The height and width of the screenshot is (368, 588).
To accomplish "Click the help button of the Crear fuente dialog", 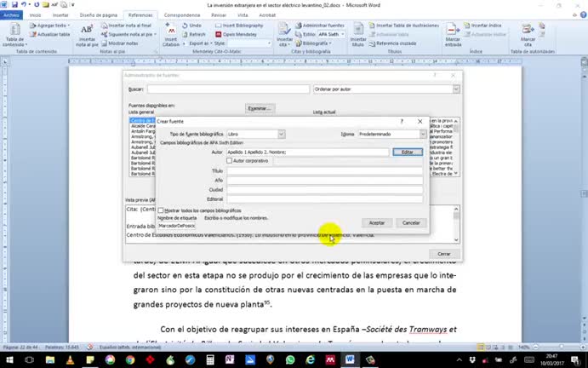I will (402, 121).
